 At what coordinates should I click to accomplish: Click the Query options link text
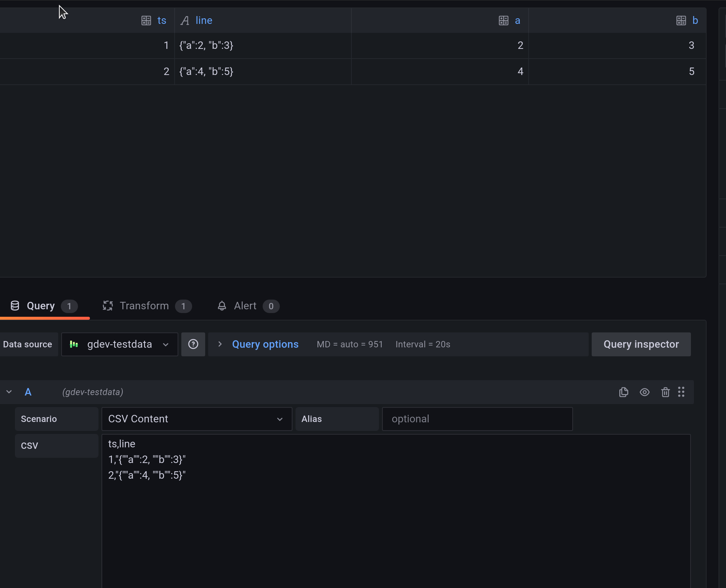tap(265, 344)
